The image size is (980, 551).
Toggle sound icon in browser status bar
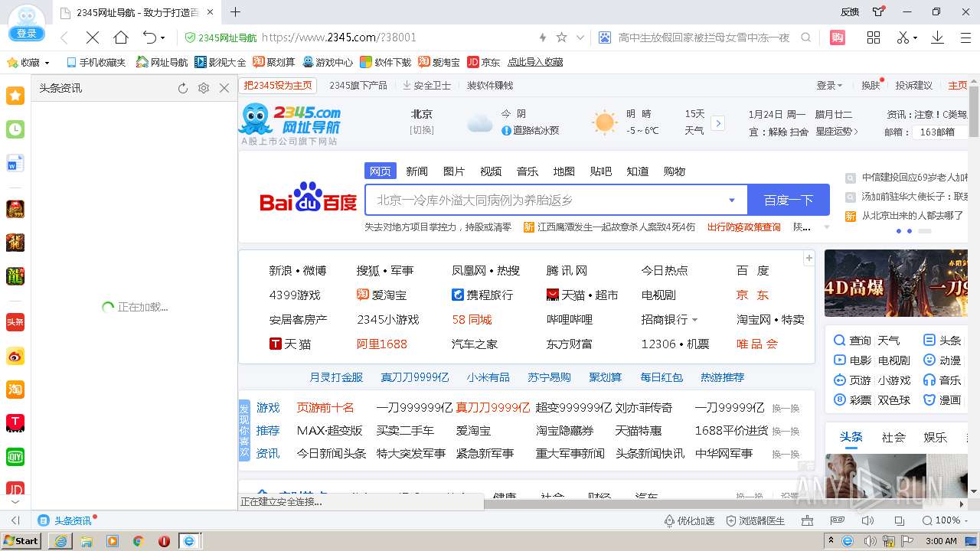(x=867, y=520)
